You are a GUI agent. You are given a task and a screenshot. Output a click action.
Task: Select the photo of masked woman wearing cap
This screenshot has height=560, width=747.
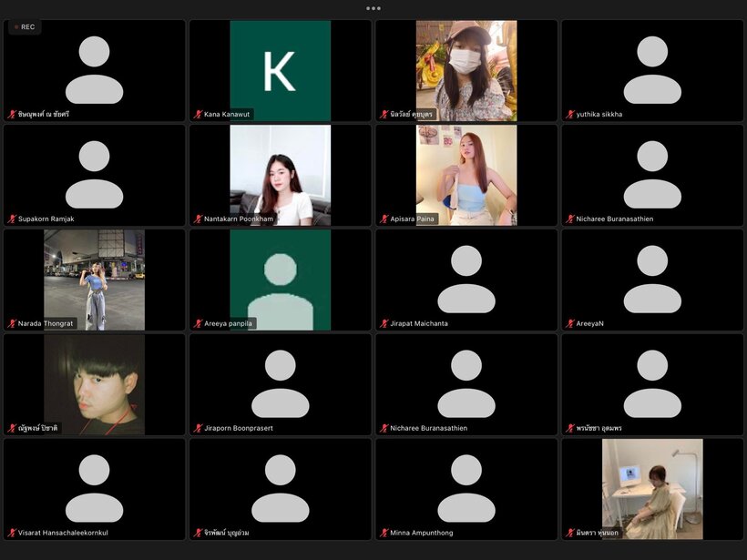466,70
